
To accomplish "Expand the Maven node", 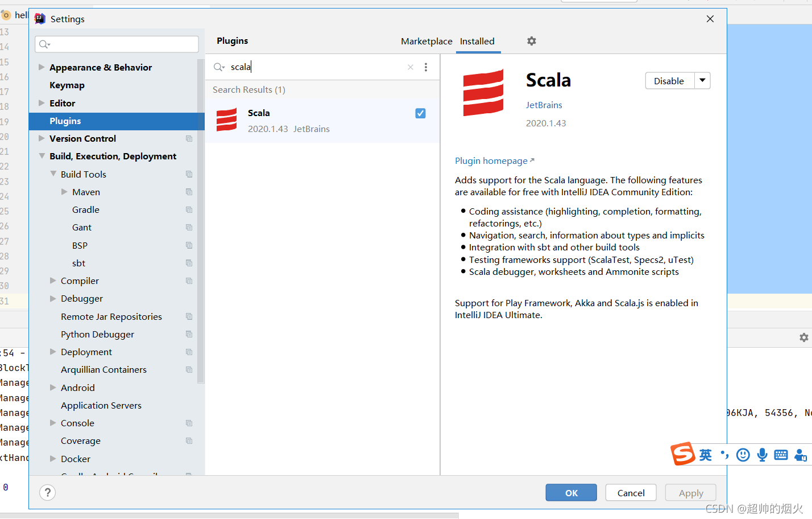I will (x=64, y=192).
